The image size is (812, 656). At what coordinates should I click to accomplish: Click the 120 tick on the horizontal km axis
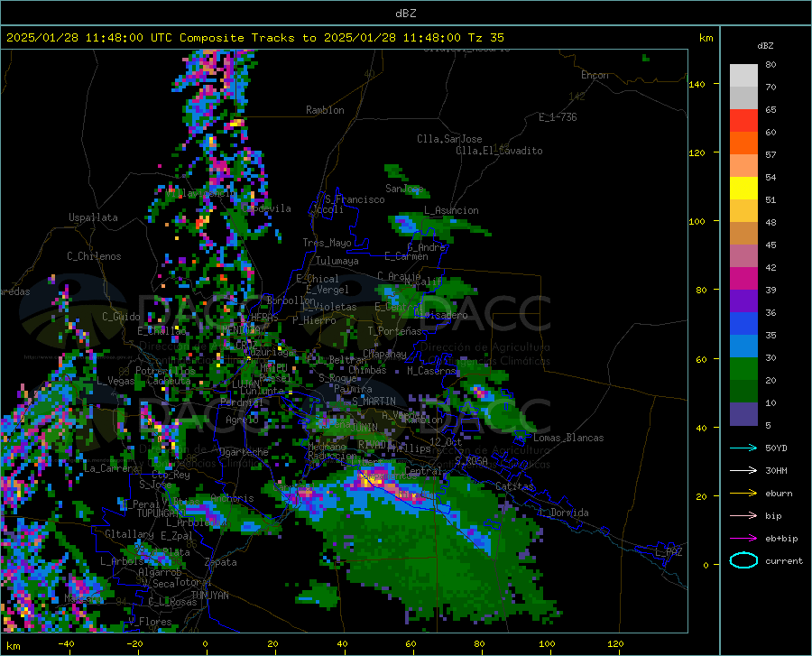pyautogui.click(x=615, y=643)
